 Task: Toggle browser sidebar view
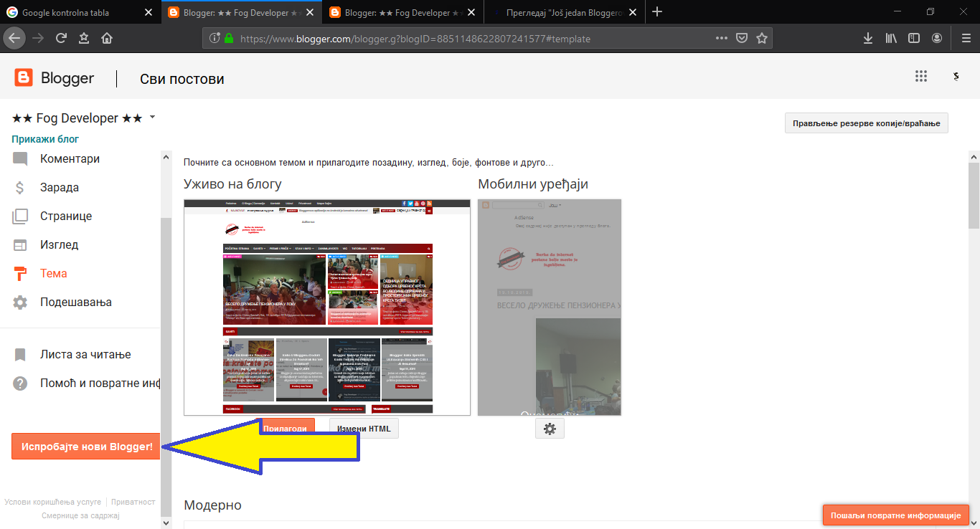914,38
